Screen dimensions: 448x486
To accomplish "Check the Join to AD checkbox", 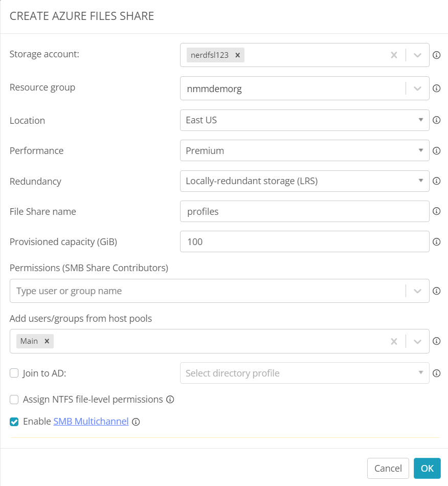I will pos(14,373).
